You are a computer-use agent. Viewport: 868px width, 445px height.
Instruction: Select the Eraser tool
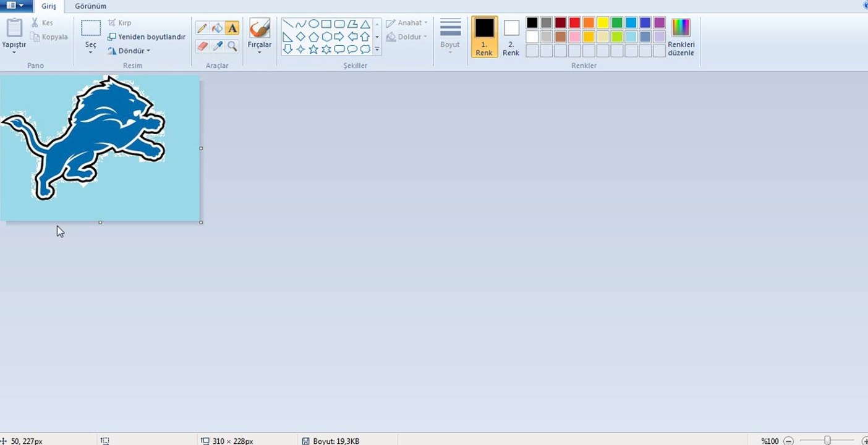coord(202,46)
